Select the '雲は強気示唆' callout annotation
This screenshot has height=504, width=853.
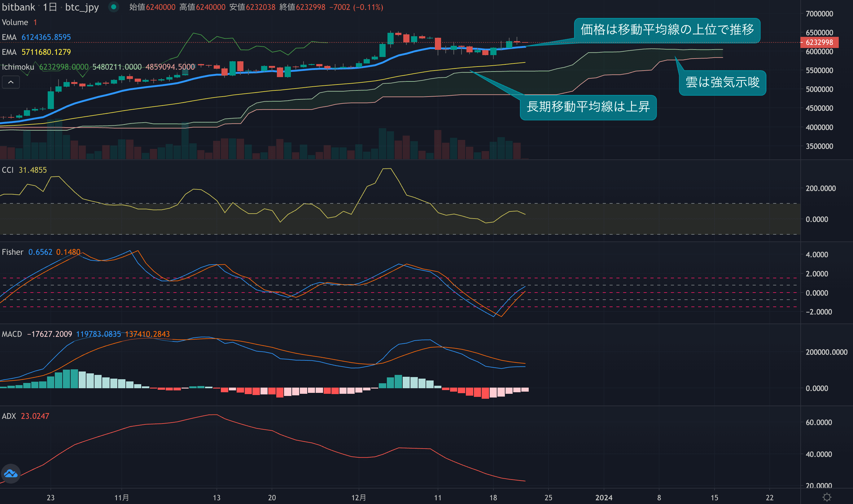point(722,83)
